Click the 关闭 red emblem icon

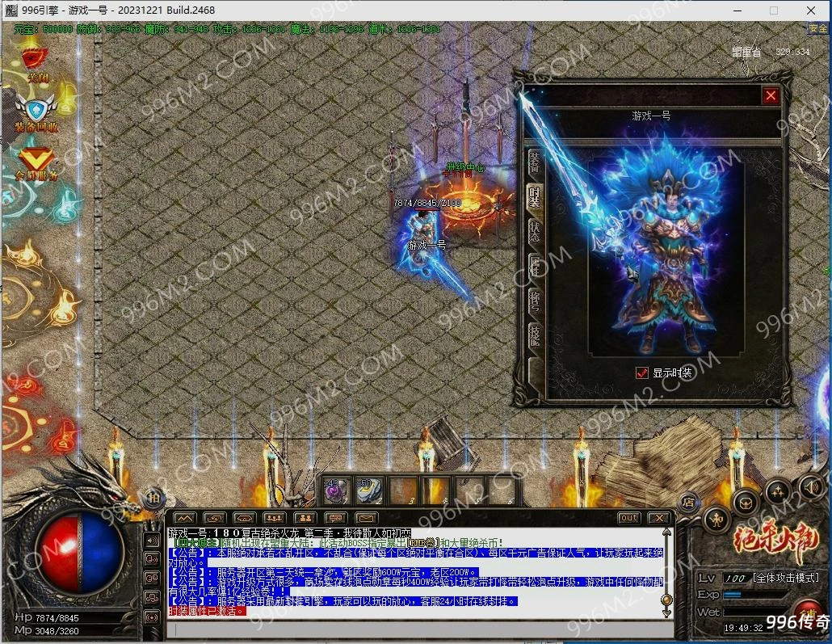click(36, 64)
